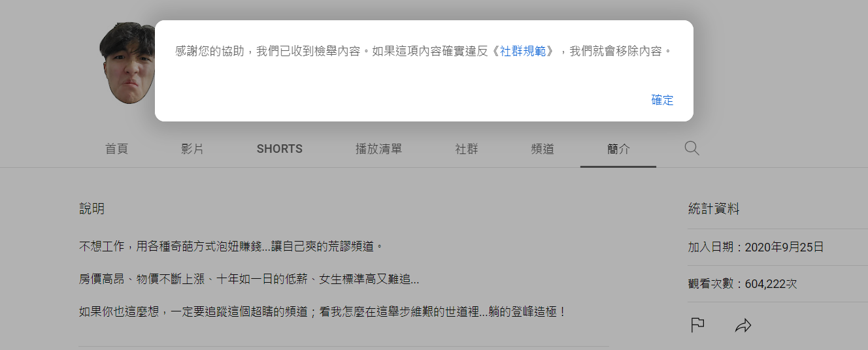Switch to the 首頁 tab

116,149
